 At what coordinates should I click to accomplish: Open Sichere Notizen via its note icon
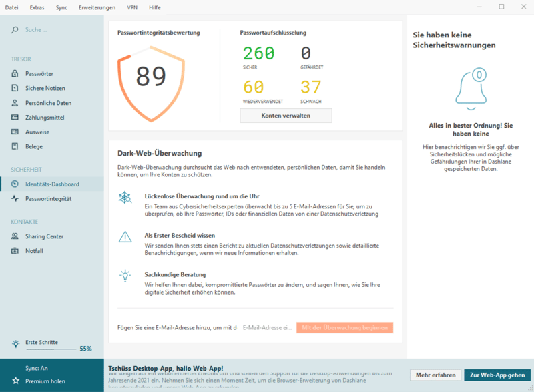15,88
